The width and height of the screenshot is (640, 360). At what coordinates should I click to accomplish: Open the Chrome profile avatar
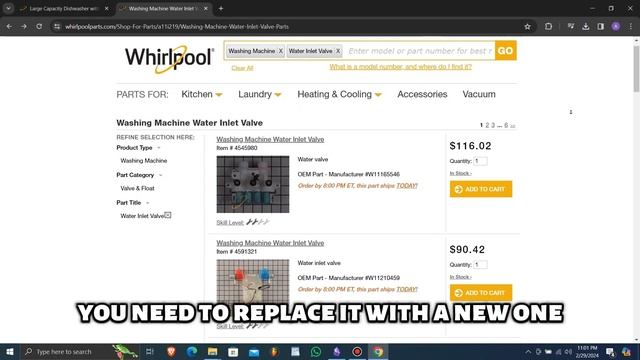(616, 27)
